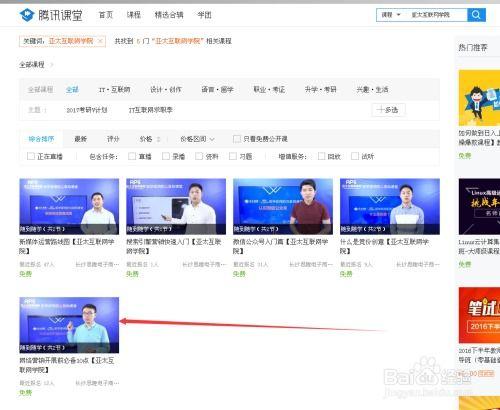
Task: Check the 试听 service checkbox
Action: [x=355, y=156]
